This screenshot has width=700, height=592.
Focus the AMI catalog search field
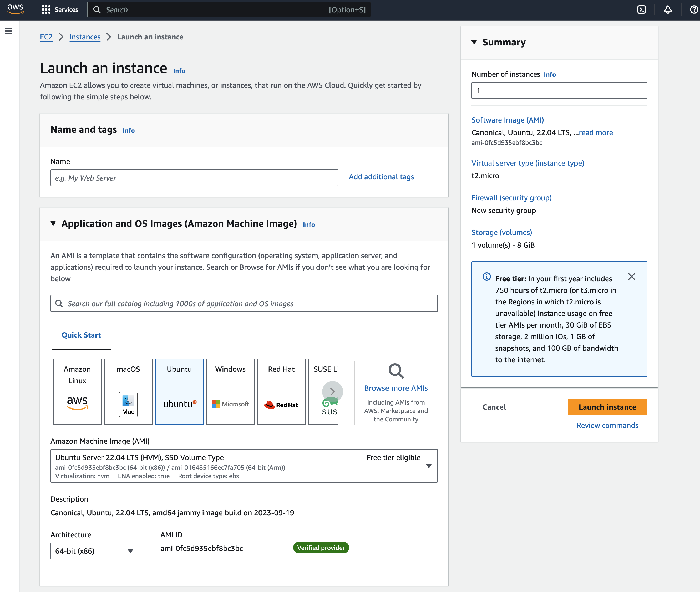244,303
